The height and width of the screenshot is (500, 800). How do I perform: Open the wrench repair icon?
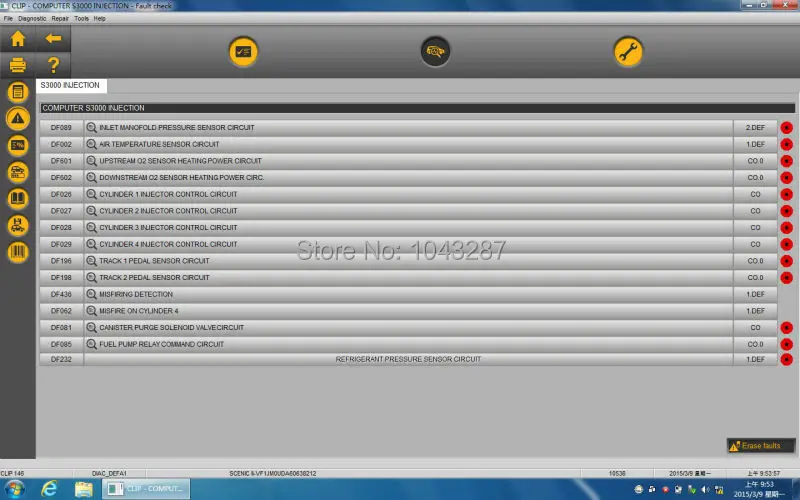pyautogui.click(x=628, y=52)
